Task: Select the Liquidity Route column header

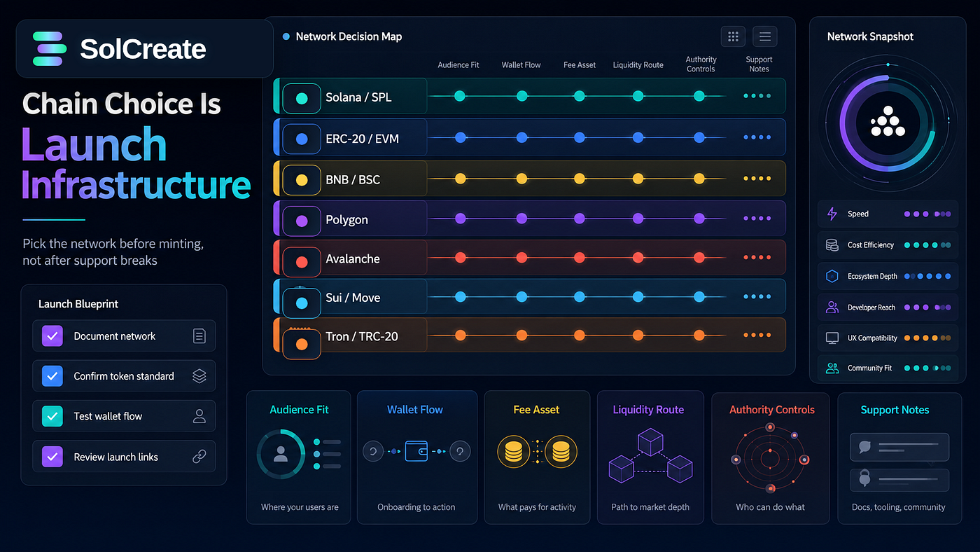Action: 638,65
